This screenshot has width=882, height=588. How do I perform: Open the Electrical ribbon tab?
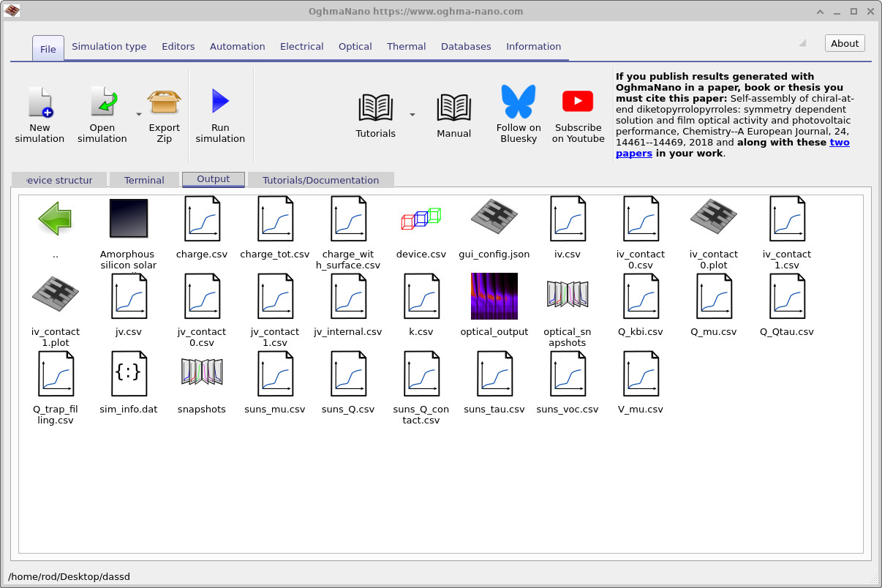(x=301, y=46)
